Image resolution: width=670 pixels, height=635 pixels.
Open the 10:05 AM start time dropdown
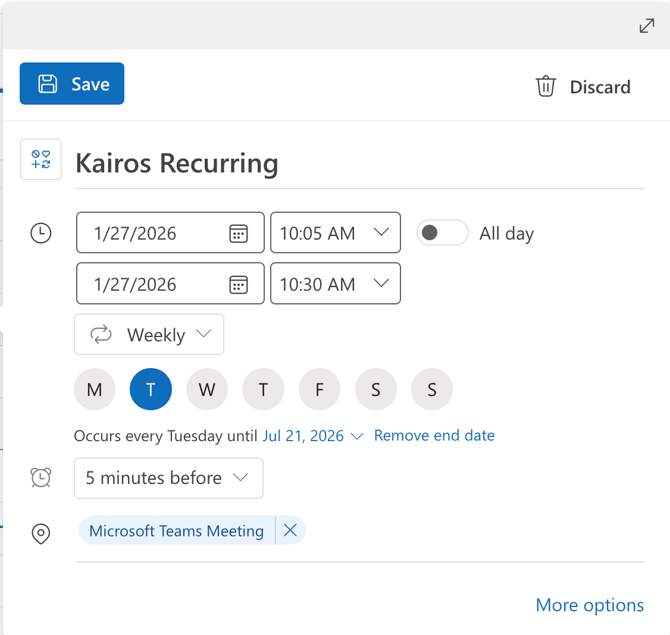tap(335, 233)
